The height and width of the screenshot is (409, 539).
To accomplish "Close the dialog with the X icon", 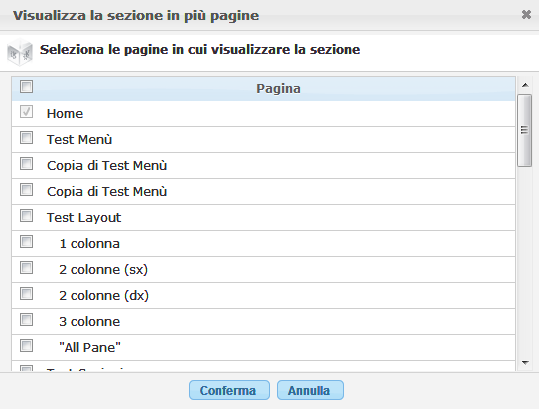I will point(526,14).
